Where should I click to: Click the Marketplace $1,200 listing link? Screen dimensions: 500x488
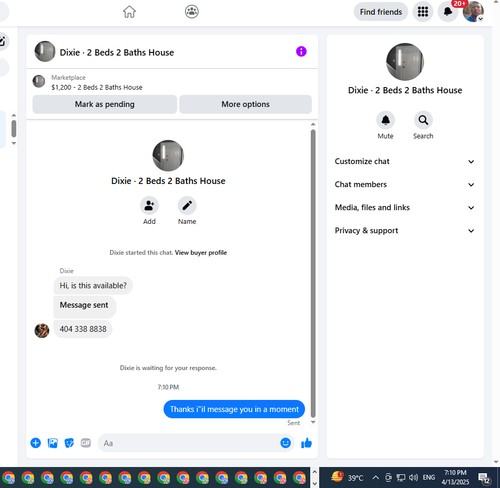pyautogui.click(x=97, y=83)
